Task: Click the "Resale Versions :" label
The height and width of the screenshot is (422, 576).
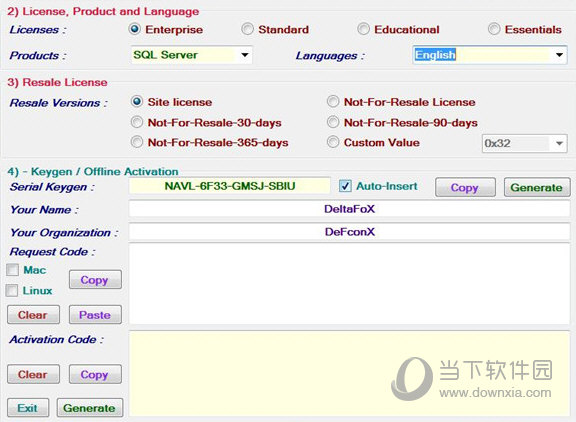Action: tap(58, 103)
